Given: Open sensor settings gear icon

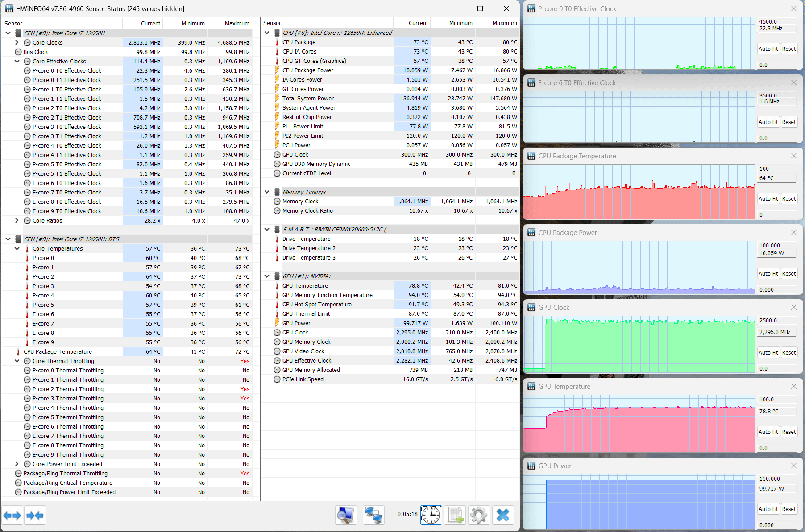Looking at the screenshot, I should point(479,515).
